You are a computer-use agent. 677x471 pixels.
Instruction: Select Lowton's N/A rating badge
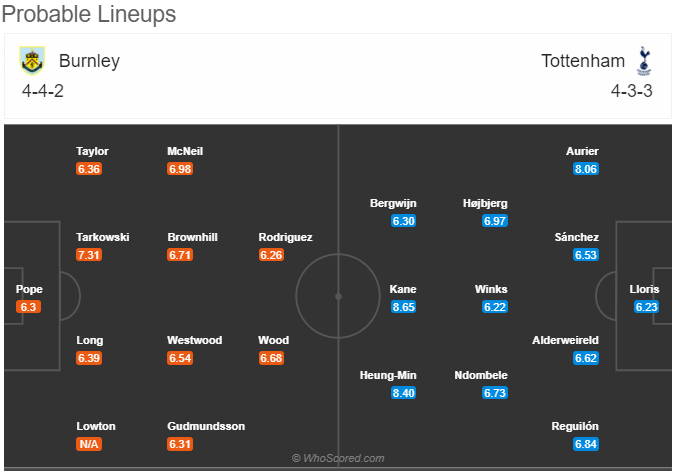89,444
